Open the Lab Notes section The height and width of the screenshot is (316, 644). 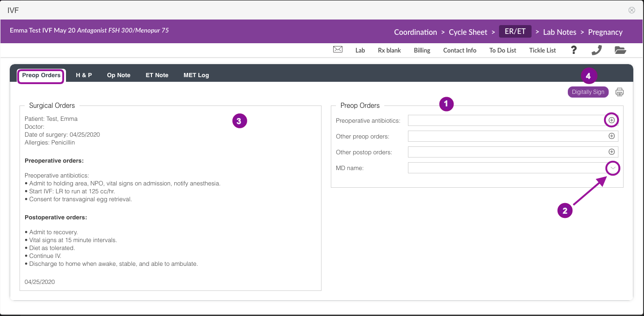point(559,32)
